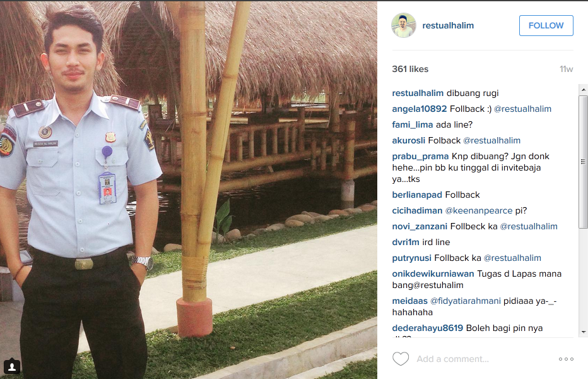The width and height of the screenshot is (588, 379).
Task: Open restualhalim's profile picture avatar
Action: point(404,25)
